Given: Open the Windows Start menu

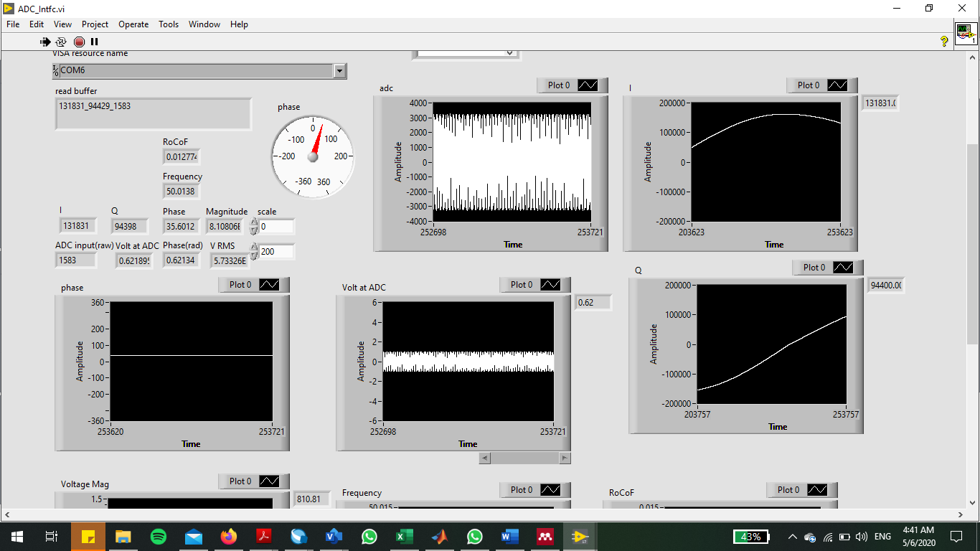Looking at the screenshot, I should pos(17,536).
